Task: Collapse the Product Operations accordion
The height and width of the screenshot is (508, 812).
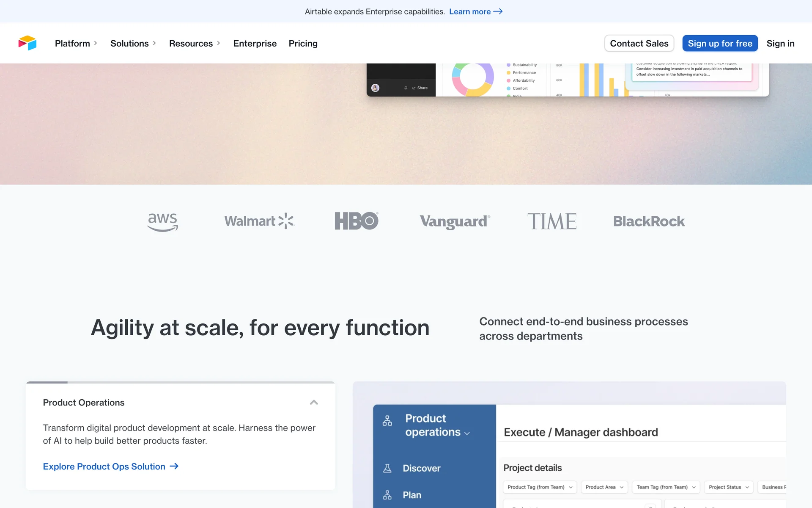Action: (x=314, y=403)
